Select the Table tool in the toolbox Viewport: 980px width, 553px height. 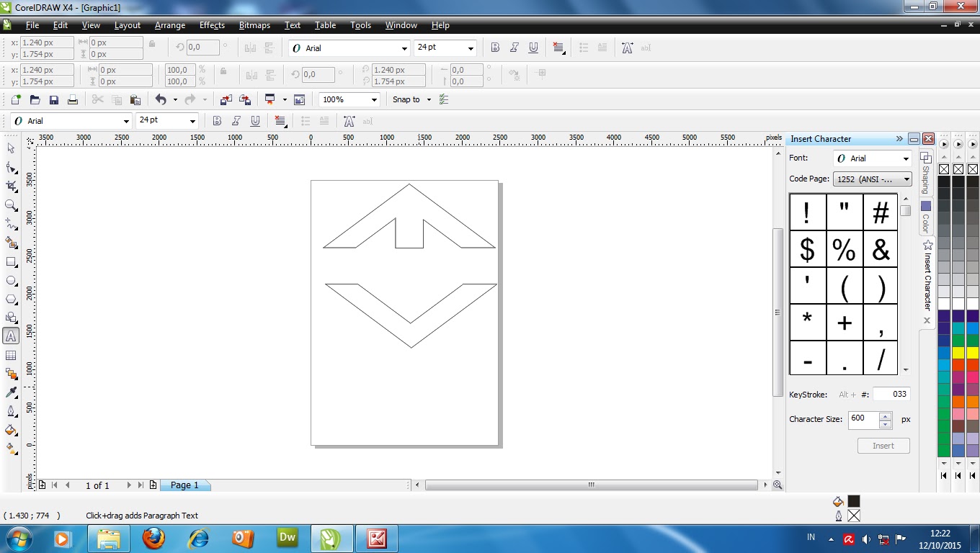pyautogui.click(x=11, y=355)
